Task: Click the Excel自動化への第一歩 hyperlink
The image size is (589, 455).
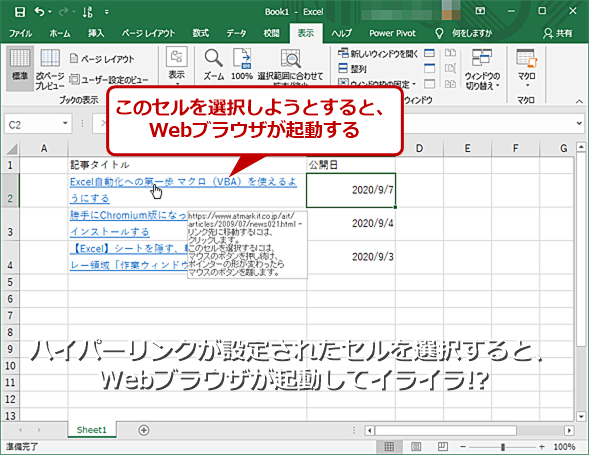Action: click(183, 190)
